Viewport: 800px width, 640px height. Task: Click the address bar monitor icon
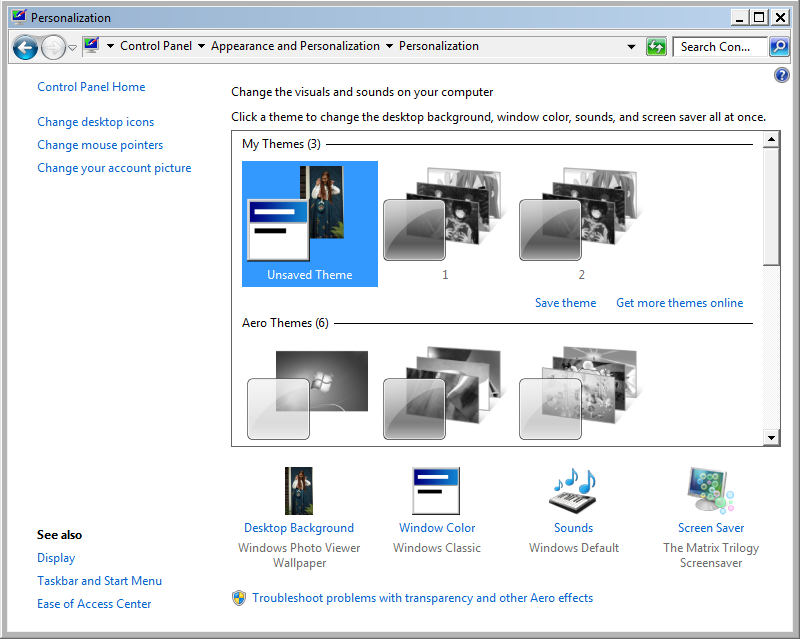(x=91, y=46)
